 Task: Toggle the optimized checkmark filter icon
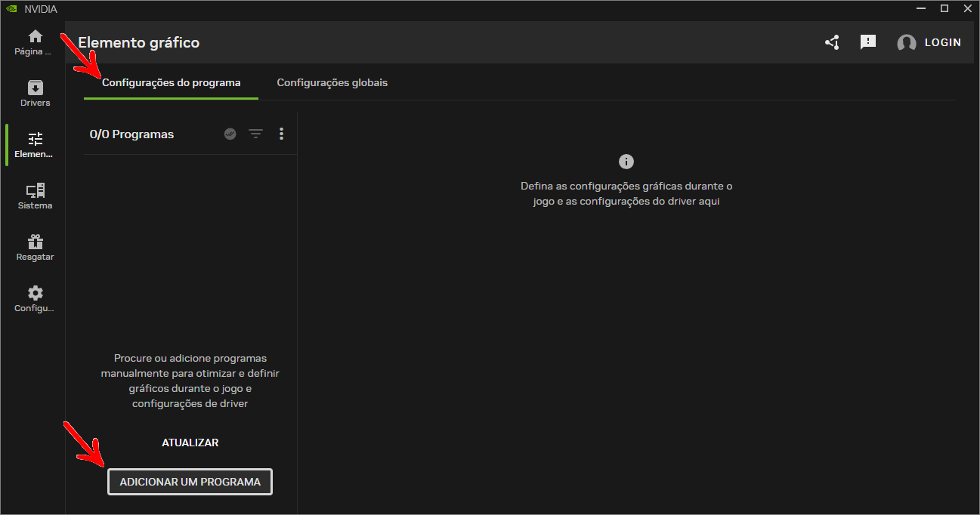tap(230, 134)
